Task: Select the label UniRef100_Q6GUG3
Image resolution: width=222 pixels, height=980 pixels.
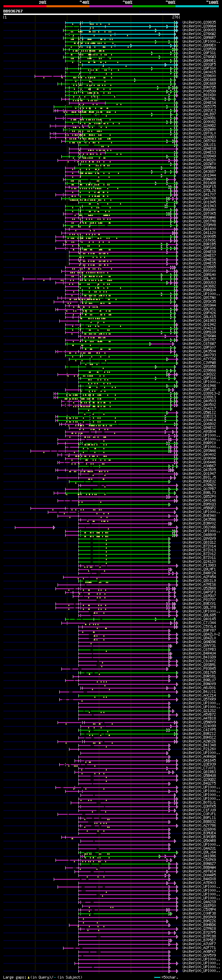Action: coord(199,282)
